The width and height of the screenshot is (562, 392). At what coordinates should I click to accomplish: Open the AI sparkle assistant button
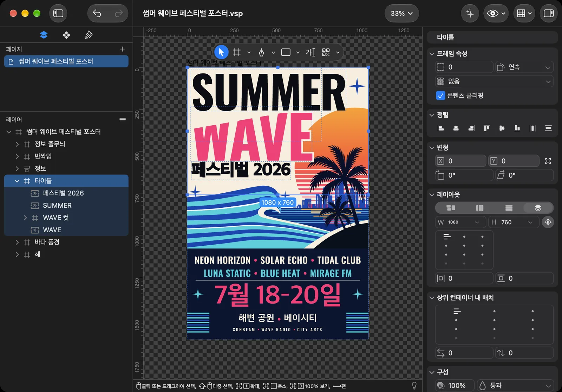470,13
